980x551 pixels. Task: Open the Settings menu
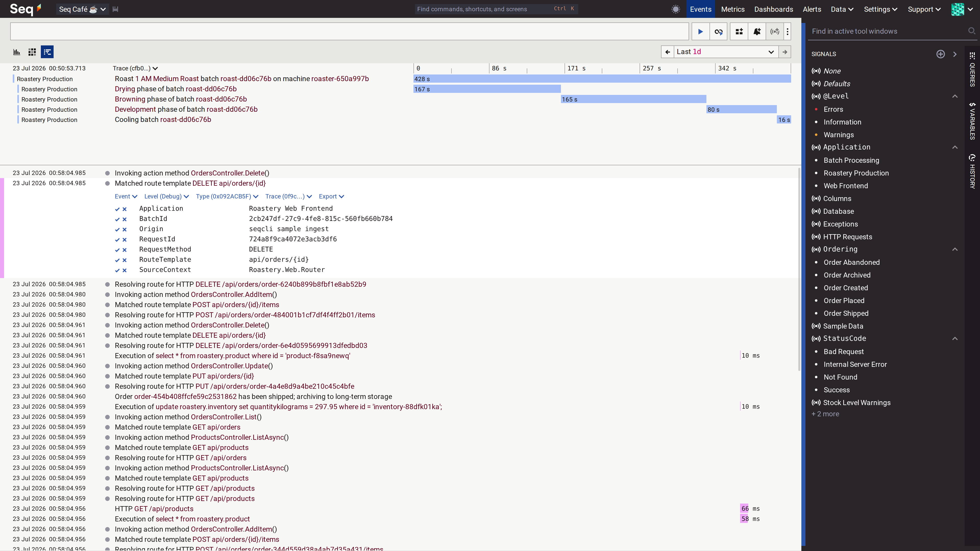coord(880,9)
